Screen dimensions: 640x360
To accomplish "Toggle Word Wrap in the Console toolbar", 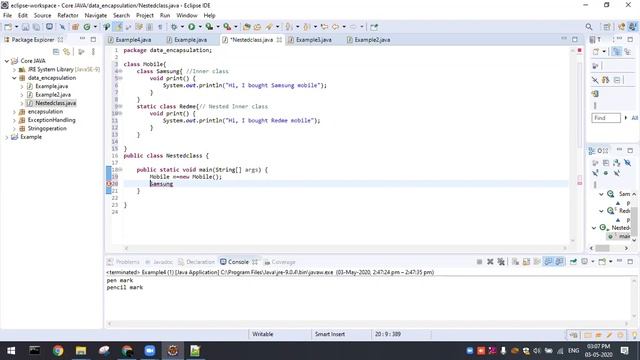I will 537,262.
